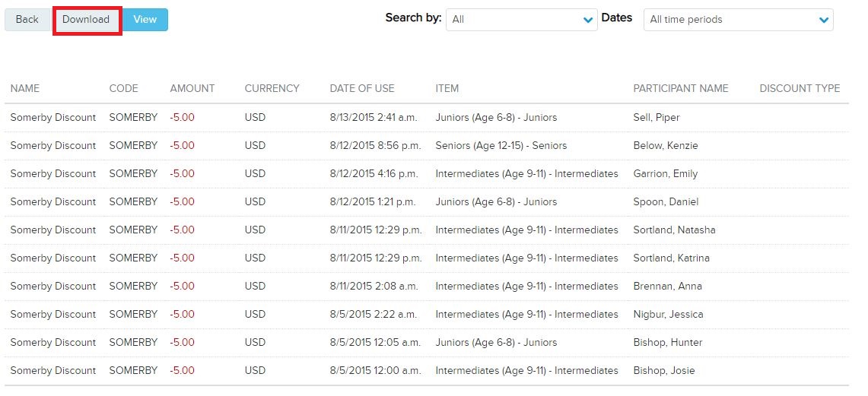This screenshot has height=396, width=868.
Task: Sort by NAME column header
Action: 25,88
